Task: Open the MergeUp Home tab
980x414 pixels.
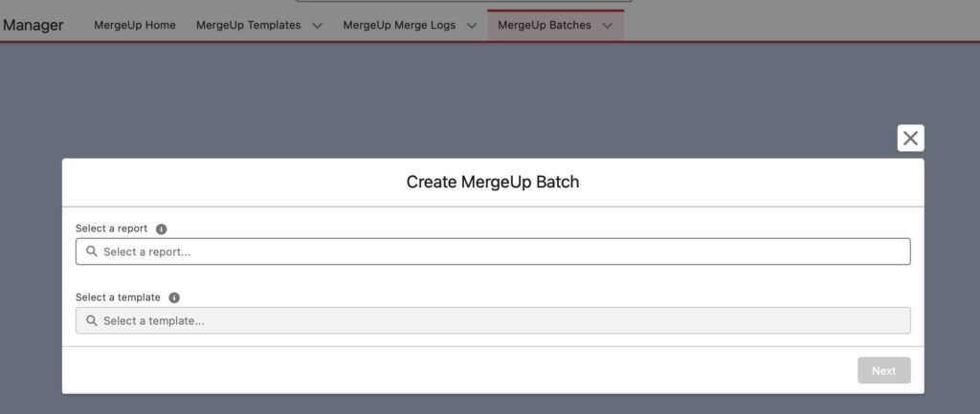Action: [x=135, y=26]
